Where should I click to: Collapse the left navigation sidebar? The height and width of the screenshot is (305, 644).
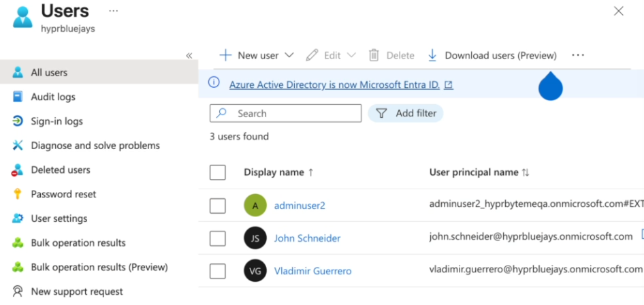click(189, 56)
